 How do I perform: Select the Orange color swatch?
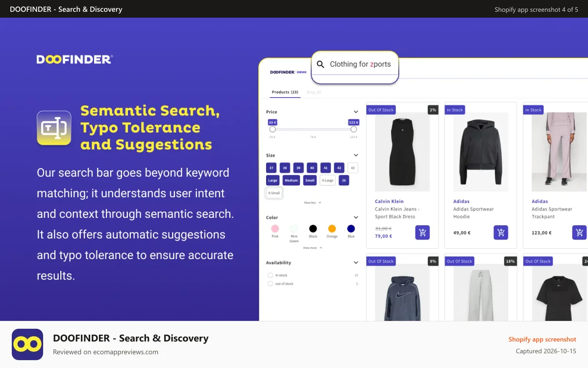coord(332,229)
